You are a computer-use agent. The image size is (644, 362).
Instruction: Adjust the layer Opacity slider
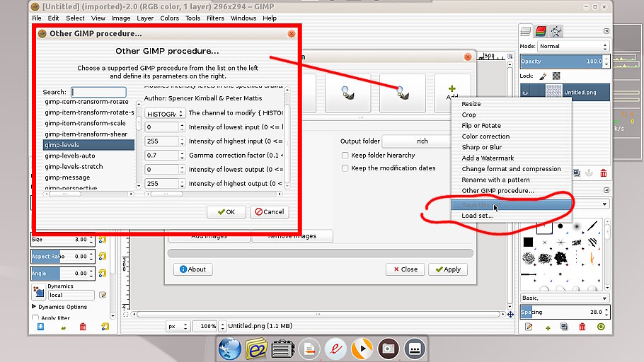[x=561, y=62]
